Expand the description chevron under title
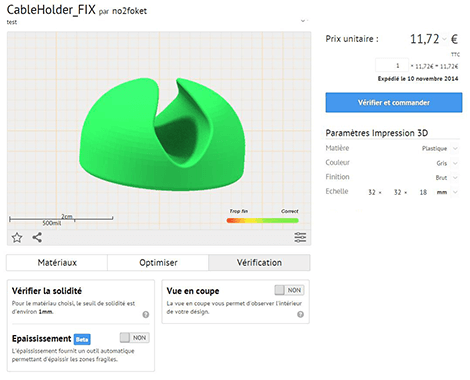 303,21
